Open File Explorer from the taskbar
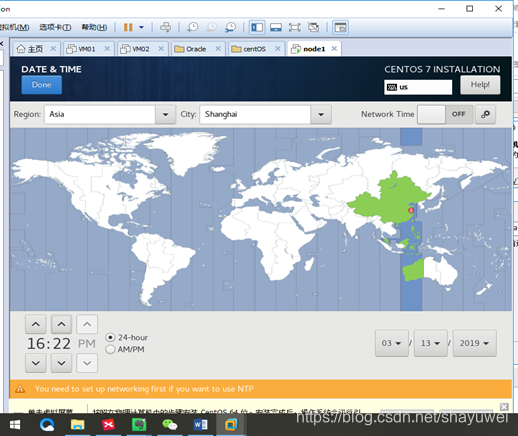The image size is (518, 436). (77, 425)
